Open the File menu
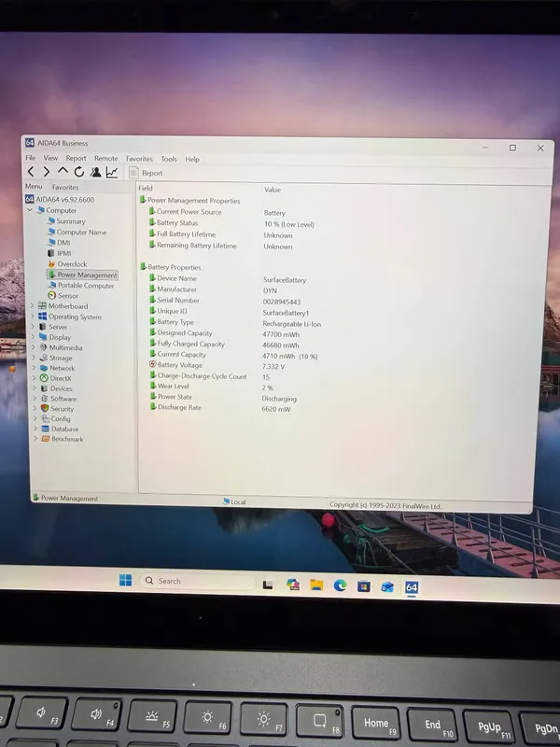This screenshot has width=560, height=747. coord(31,158)
